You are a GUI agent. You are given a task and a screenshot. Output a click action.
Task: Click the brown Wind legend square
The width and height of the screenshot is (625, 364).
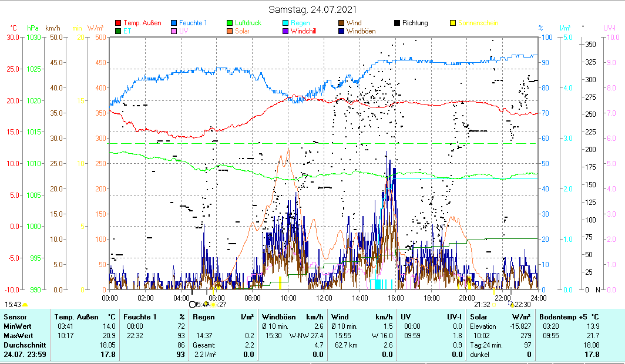click(341, 23)
